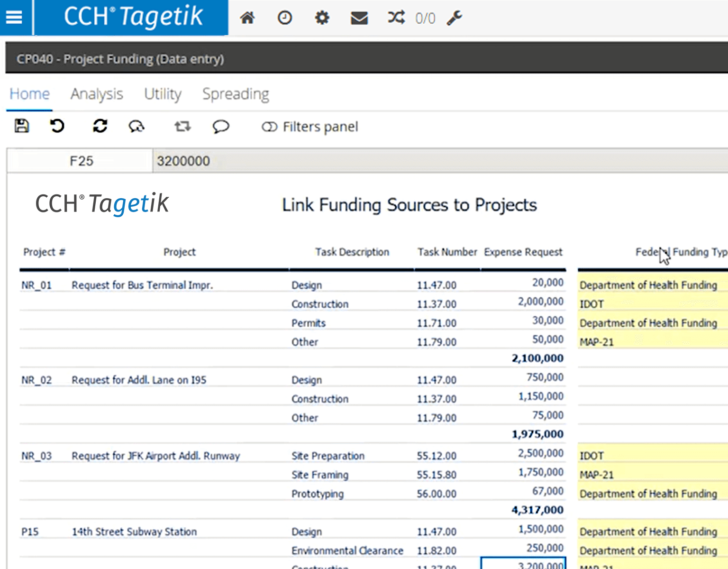
Task: Click the shuffle arrows icon
Action: [396, 18]
